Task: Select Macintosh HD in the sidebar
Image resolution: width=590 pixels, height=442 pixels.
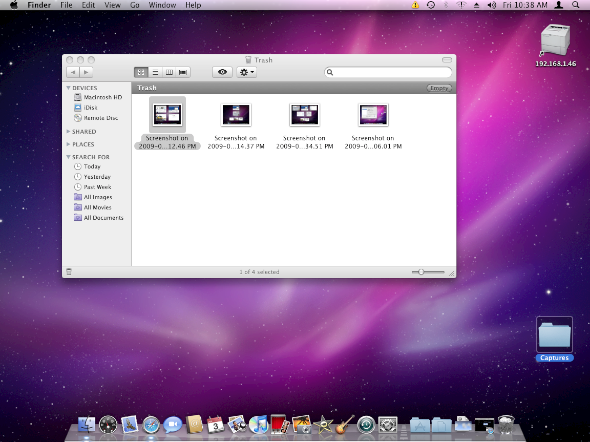Action: tap(98, 97)
